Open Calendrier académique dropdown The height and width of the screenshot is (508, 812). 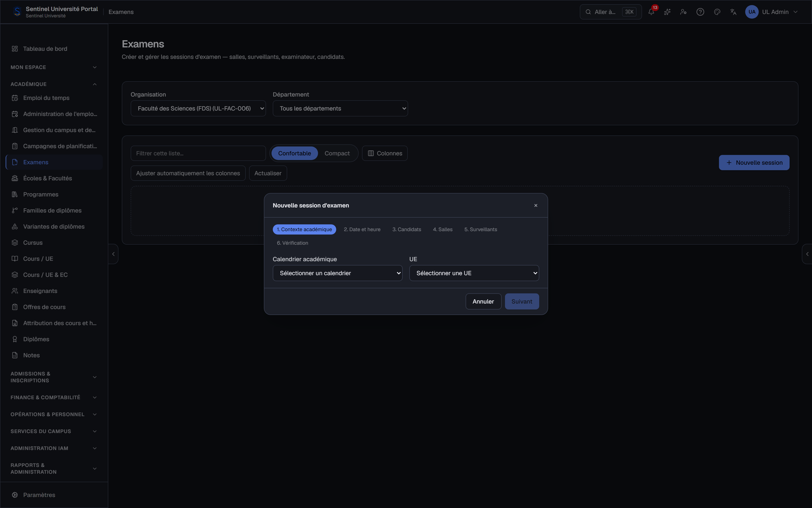tap(337, 273)
